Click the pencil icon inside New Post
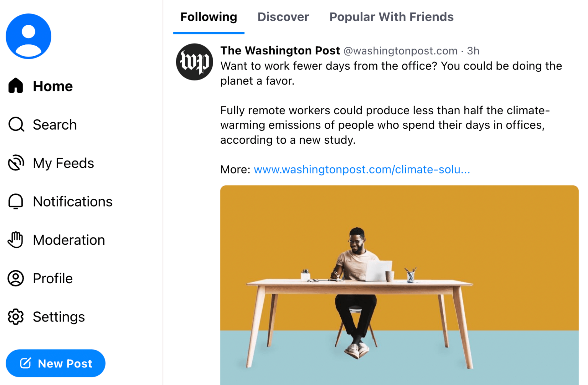 [26, 363]
